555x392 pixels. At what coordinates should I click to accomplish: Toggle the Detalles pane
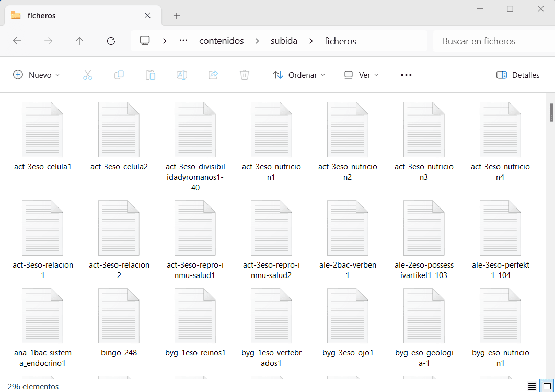pyautogui.click(x=518, y=75)
